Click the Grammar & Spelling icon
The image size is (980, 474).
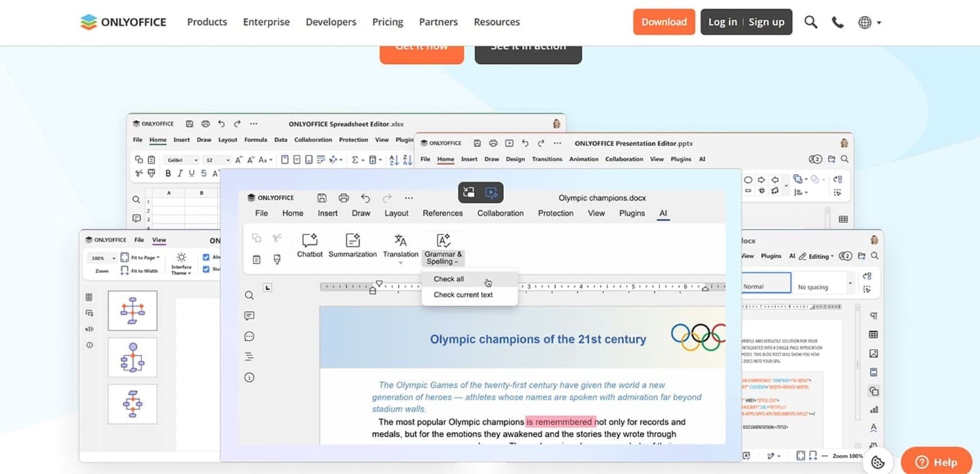[x=444, y=240]
